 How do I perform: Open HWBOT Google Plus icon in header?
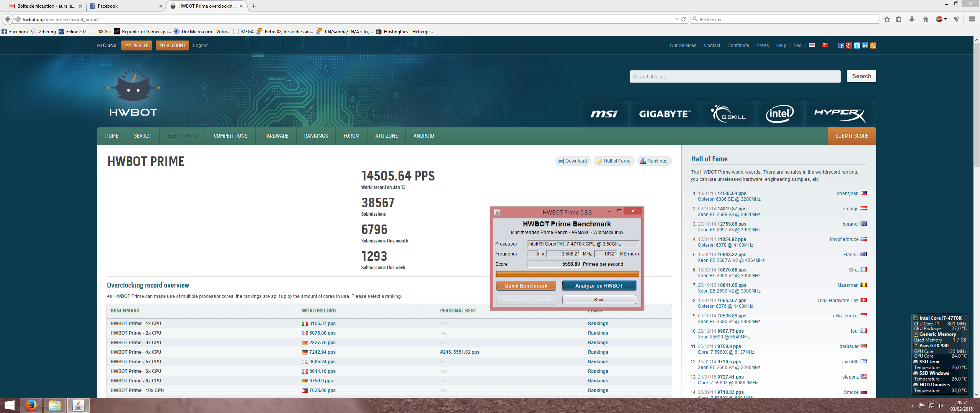click(x=849, y=46)
